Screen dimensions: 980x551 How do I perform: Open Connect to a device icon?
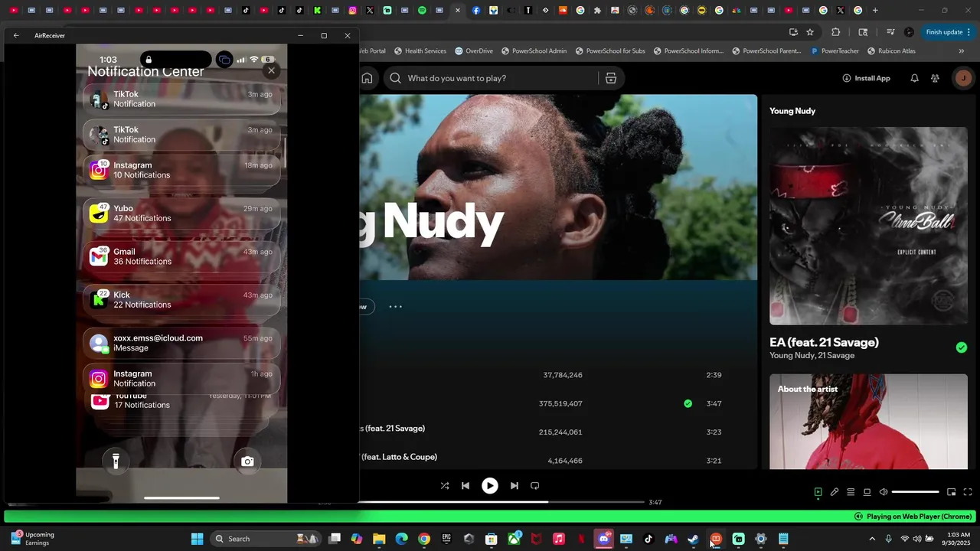(867, 492)
